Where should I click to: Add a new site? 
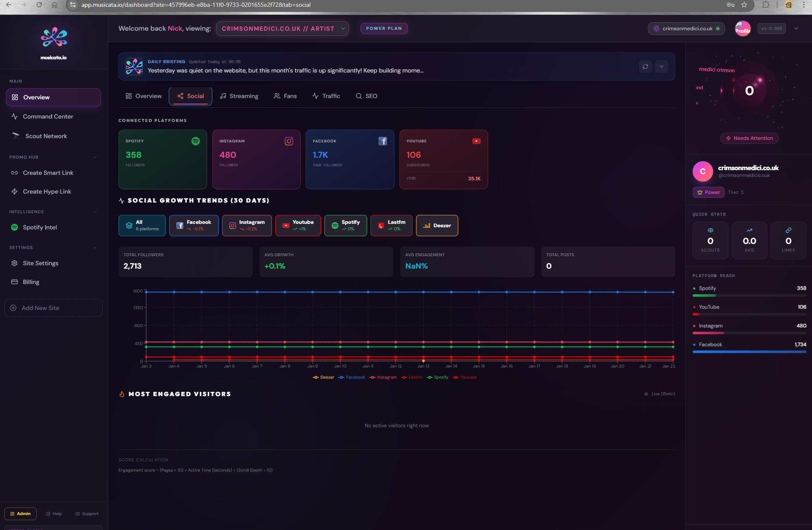point(53,308)
